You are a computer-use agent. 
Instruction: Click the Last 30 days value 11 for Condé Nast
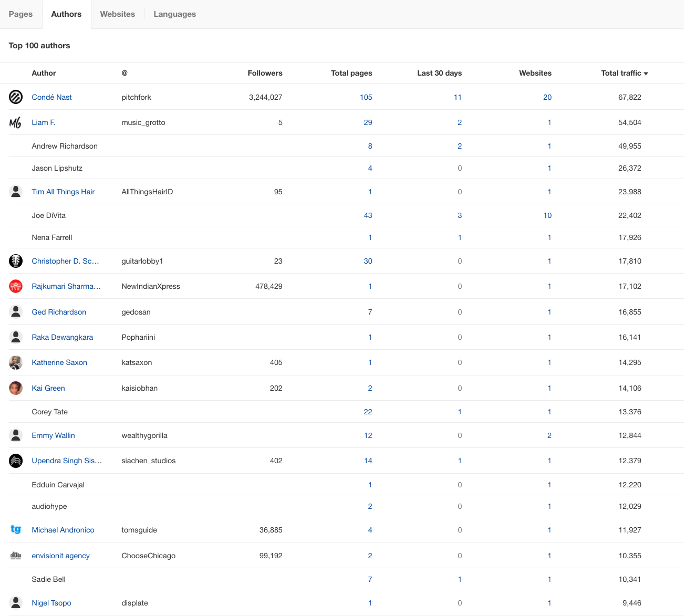point(458,97)
